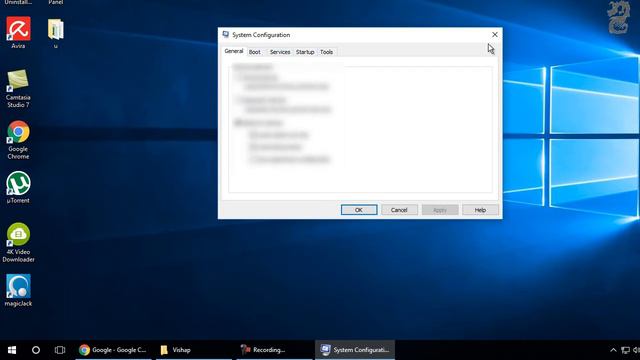Launch the magicJack desktop icon

[x=18, y=290]
